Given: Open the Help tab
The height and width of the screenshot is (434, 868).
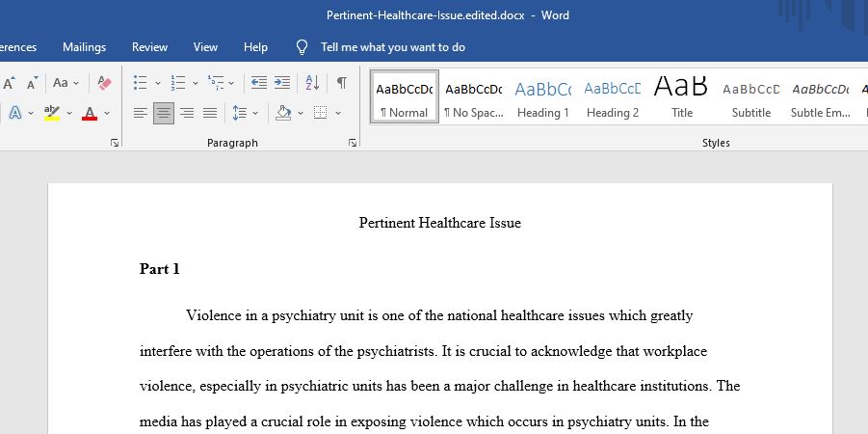Looking at the screenshot, I should point(255,47).
